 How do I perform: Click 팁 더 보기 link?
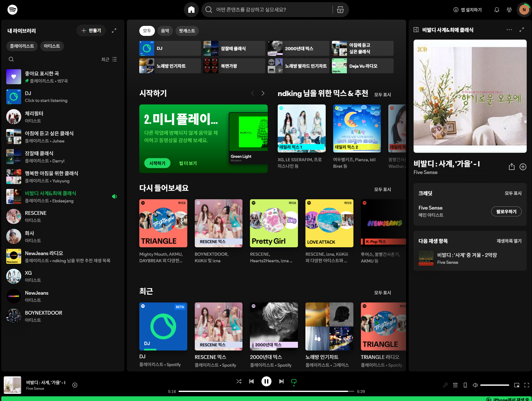pyautogui.click(x=188, y=163)
